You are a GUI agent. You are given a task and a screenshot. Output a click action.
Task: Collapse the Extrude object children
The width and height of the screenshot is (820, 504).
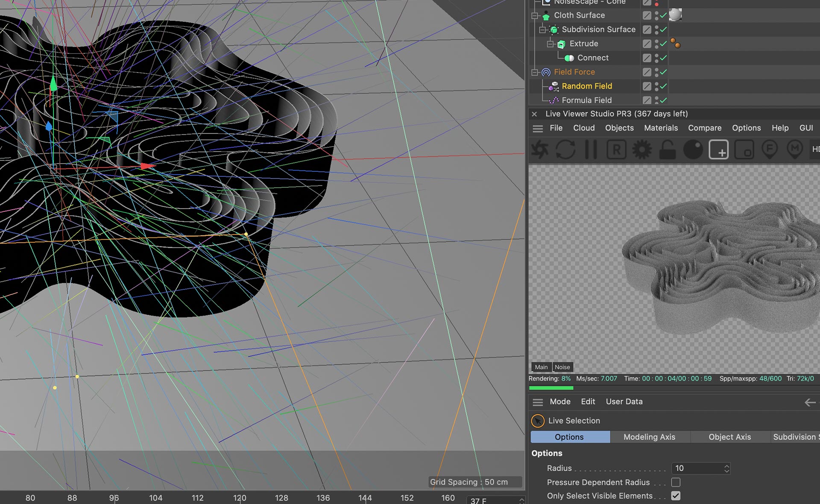[x=551, y=44]
